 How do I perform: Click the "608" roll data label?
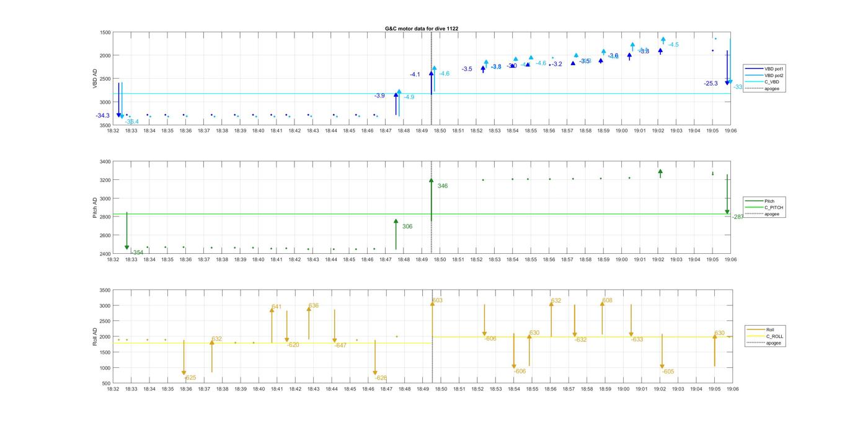[607, 301]
